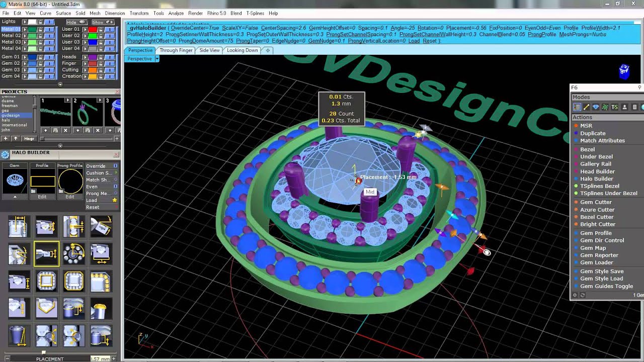Click the User 01 red color swatch
Viewport: 644px width, 362px height.
pos(93,29)
